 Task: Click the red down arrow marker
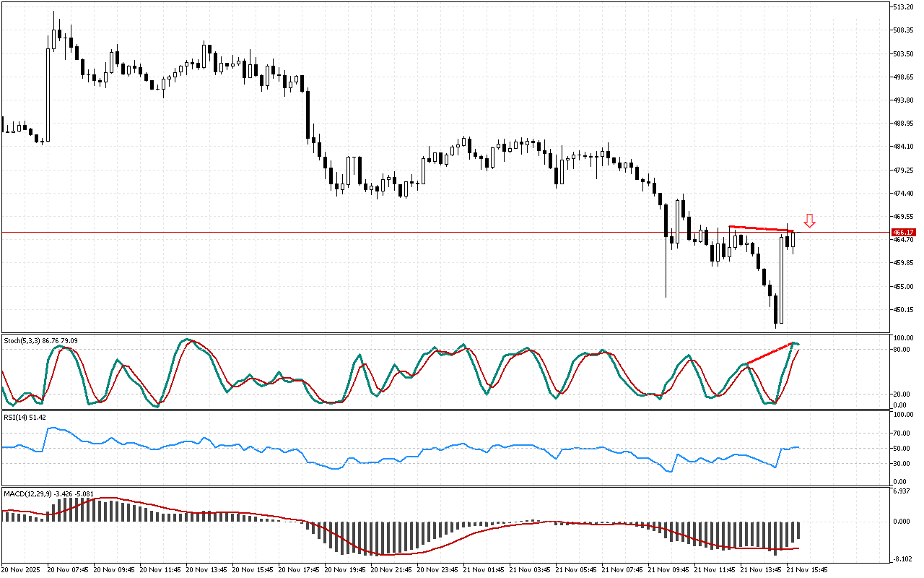(x=809, y=220)
